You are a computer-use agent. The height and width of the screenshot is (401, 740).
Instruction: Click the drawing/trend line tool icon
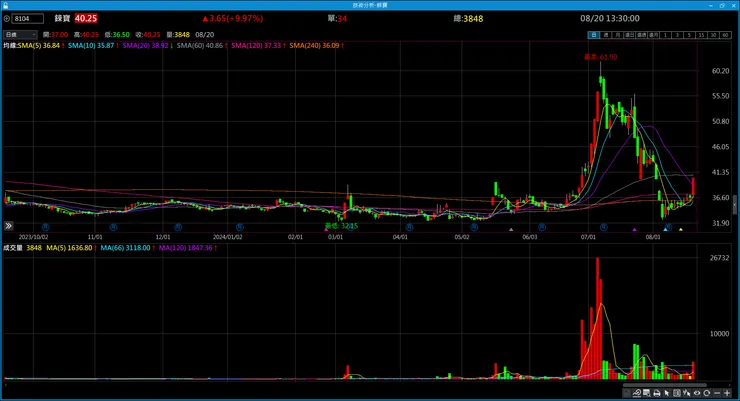tap(637, 393)
